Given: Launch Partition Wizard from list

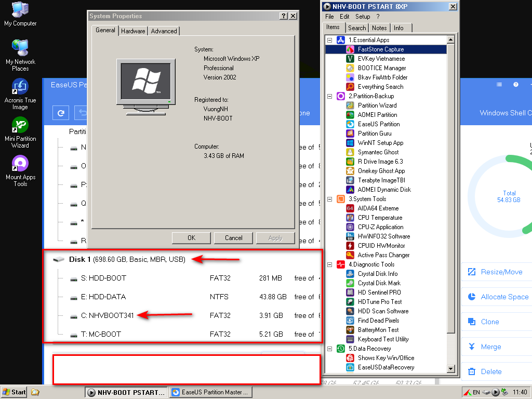Looking at the screenshot, I should 377,105.
